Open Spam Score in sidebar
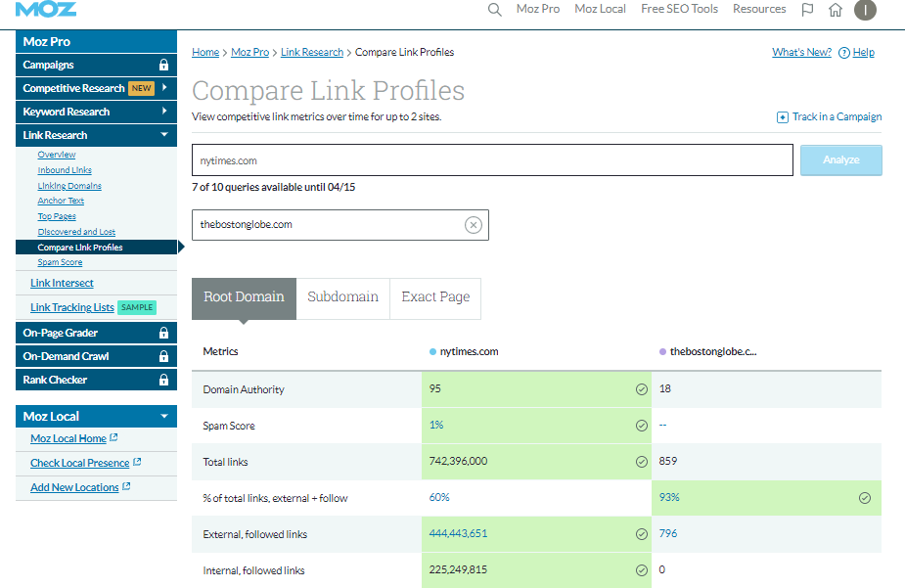The width and height of the screenshot is (905, 588). 60,262
